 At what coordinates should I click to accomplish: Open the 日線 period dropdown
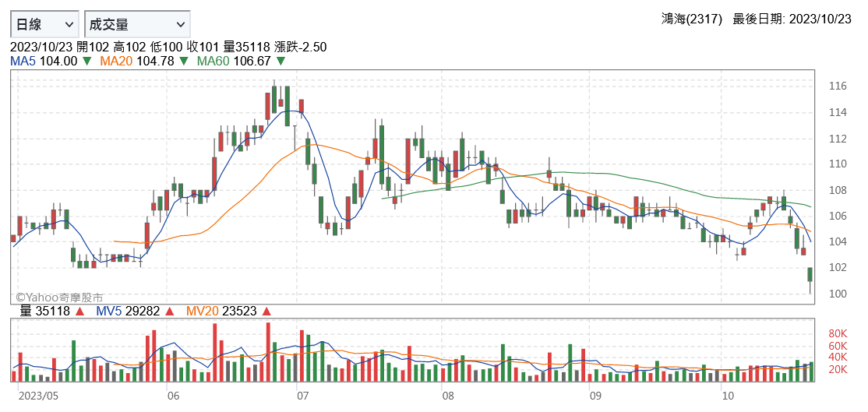tap(45, 24)
